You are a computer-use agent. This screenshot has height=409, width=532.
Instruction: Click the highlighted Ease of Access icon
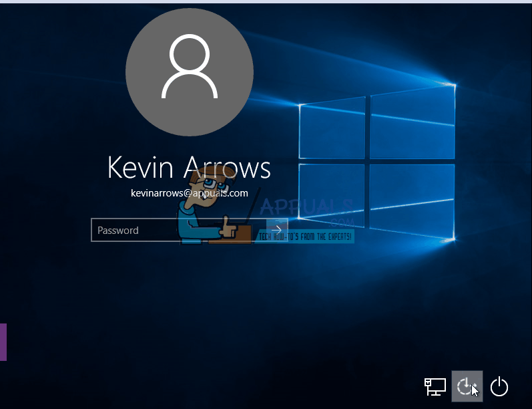(x=467, y=386)
